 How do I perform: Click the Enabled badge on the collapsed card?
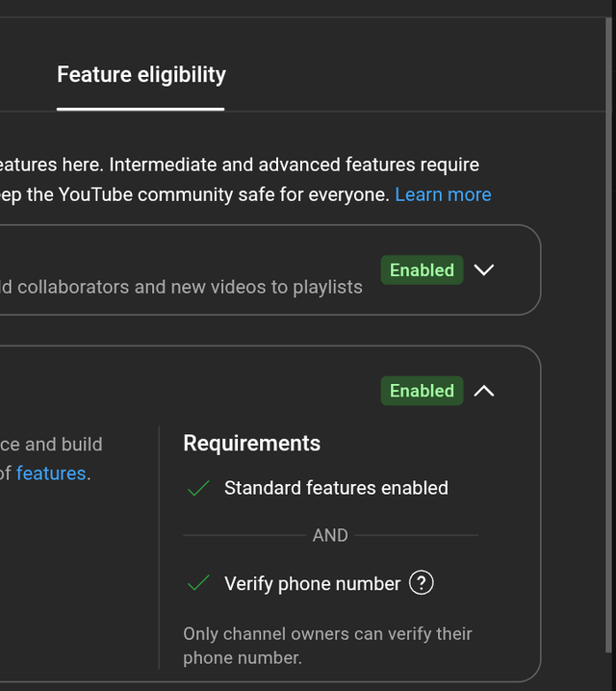[422, 270]
